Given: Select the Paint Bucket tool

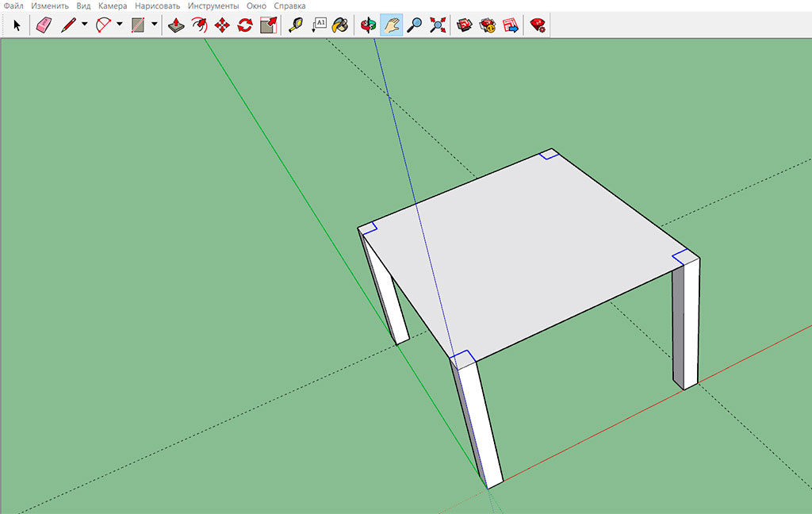Looking at the screenshot, I should pos(340,25).
